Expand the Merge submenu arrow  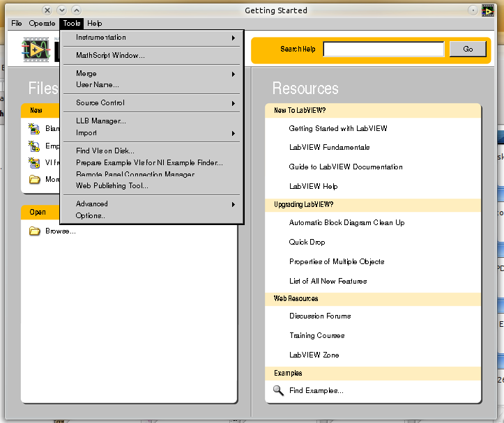(234, 75)
